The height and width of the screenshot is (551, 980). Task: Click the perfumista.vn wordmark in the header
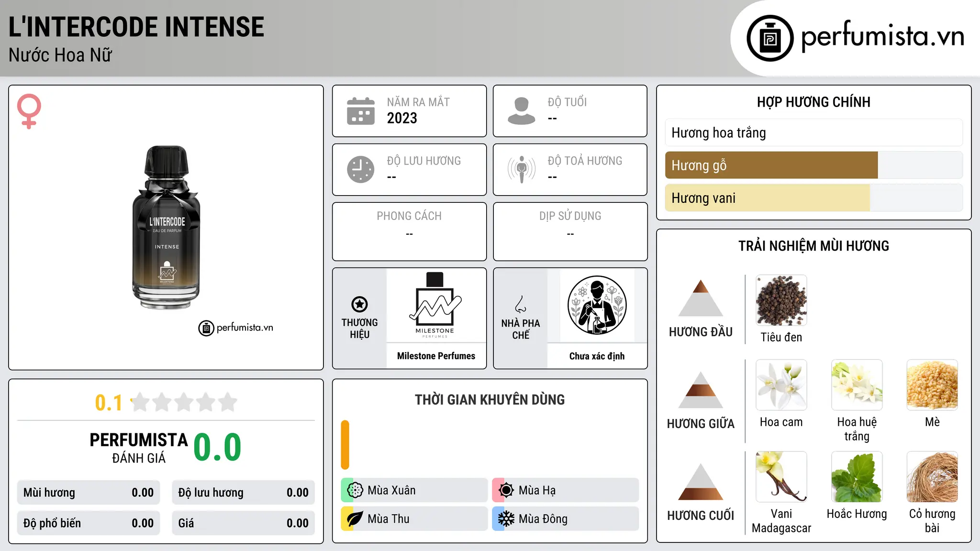(x=883, y=36)
